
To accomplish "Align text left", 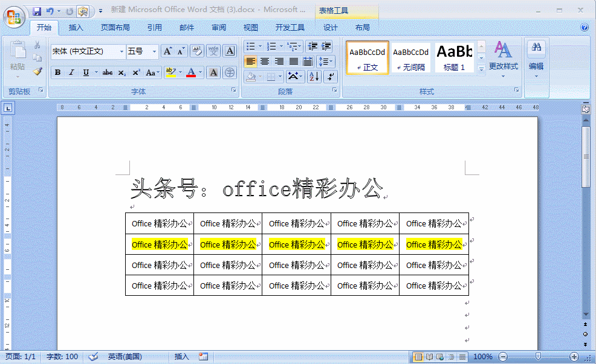I will click(x=250, y=62).
